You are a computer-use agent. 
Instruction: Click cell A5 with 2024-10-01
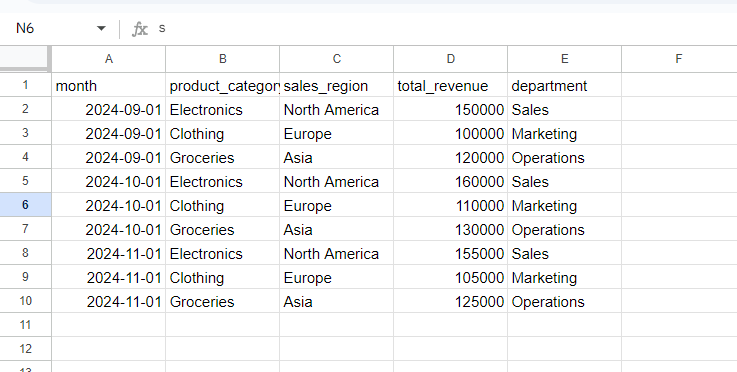[x=109, y=182]
